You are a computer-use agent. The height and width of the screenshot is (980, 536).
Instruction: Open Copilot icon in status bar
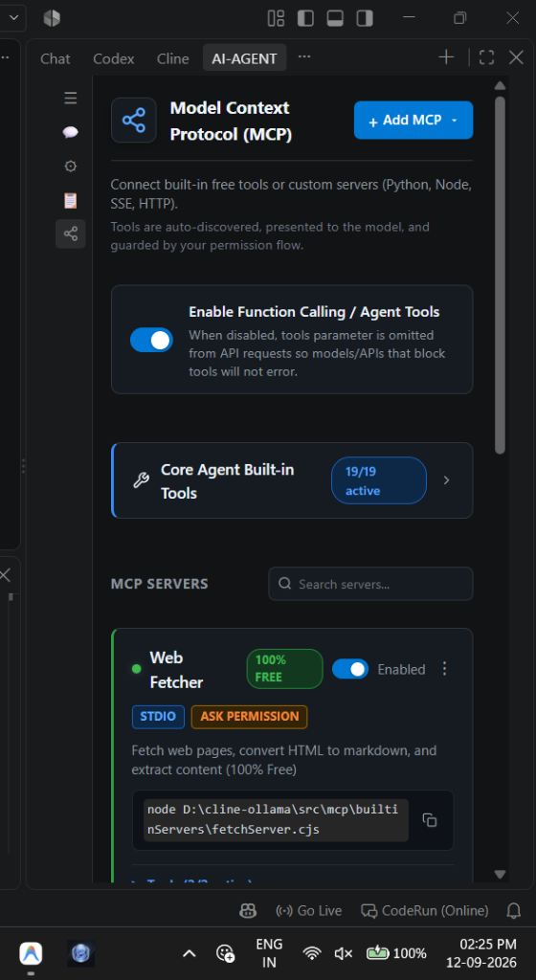coord(248,911)
